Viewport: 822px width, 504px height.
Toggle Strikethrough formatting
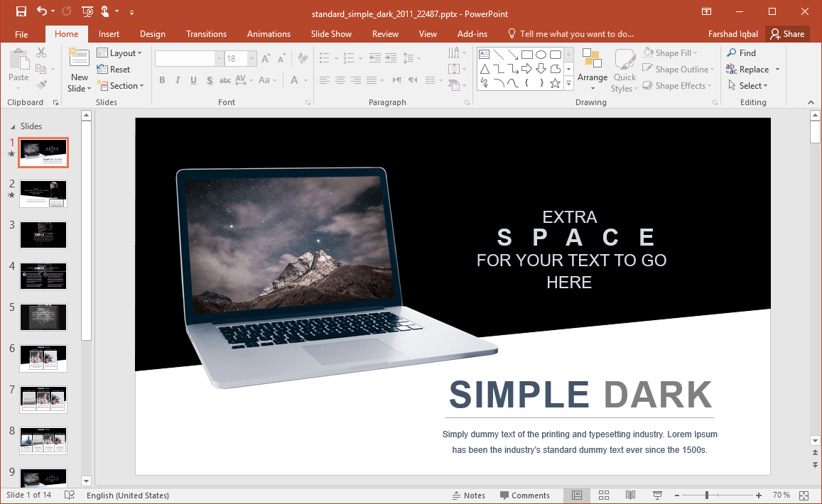[225, 80]
